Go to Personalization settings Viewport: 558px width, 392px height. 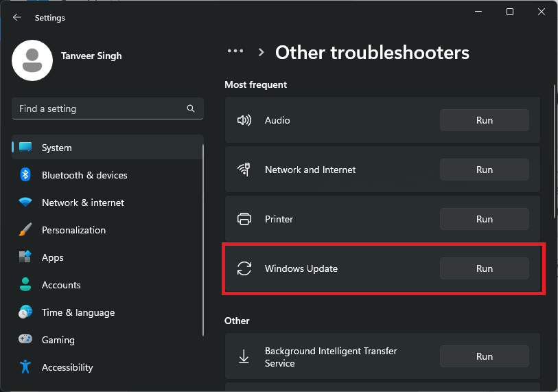(108, 230)
